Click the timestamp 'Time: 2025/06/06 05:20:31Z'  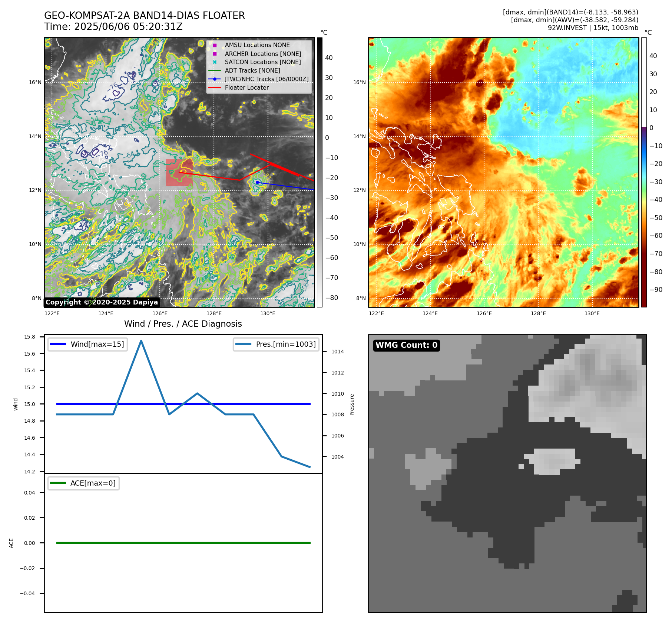[113, 27]
